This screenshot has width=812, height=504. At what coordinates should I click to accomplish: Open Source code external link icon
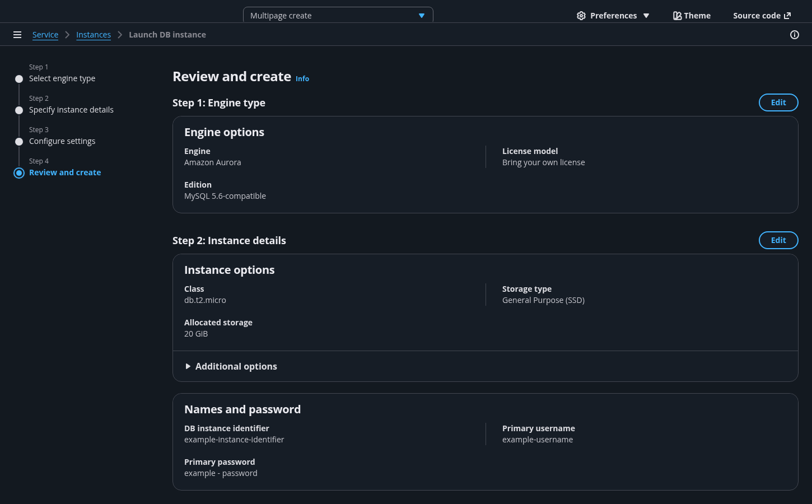click(787, 16)
